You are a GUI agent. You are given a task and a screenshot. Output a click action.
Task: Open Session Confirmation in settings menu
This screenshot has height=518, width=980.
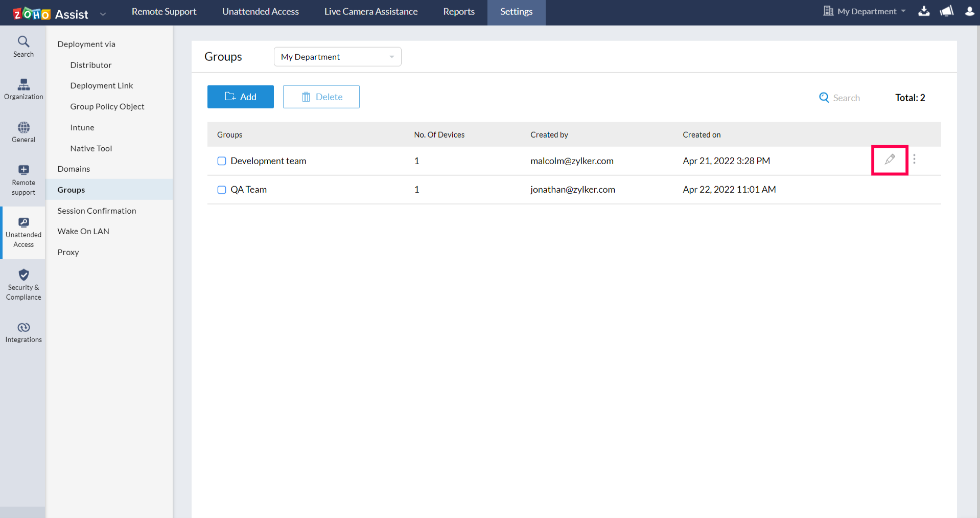coord(97,211)
